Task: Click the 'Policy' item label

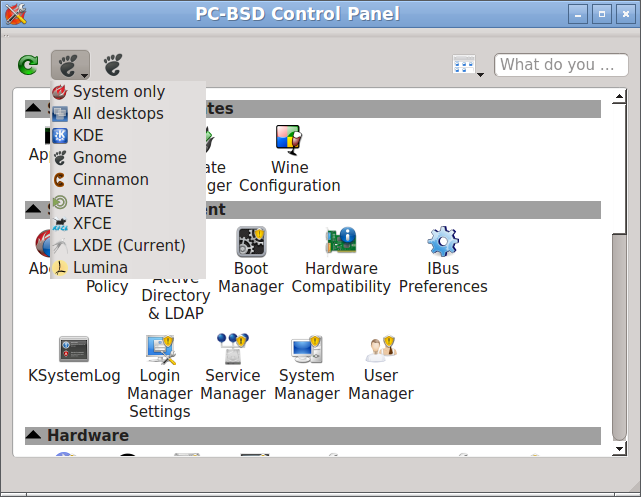Action: coord(107,287)
